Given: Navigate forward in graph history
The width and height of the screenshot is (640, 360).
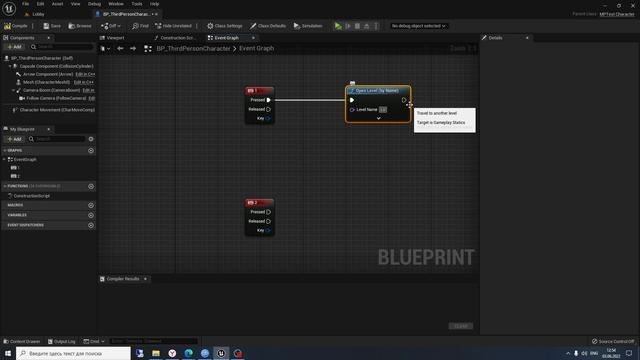Looking at the screenshot, I should [x=133, y=48].
